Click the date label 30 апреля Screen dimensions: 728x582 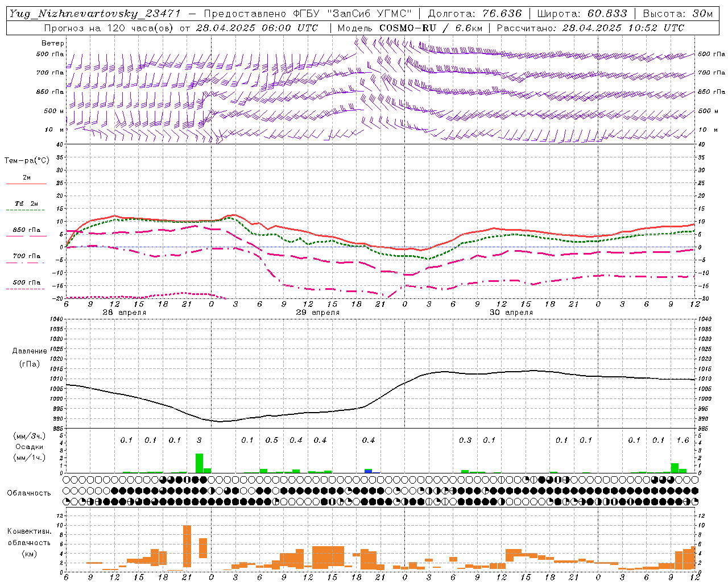point(511,313)
